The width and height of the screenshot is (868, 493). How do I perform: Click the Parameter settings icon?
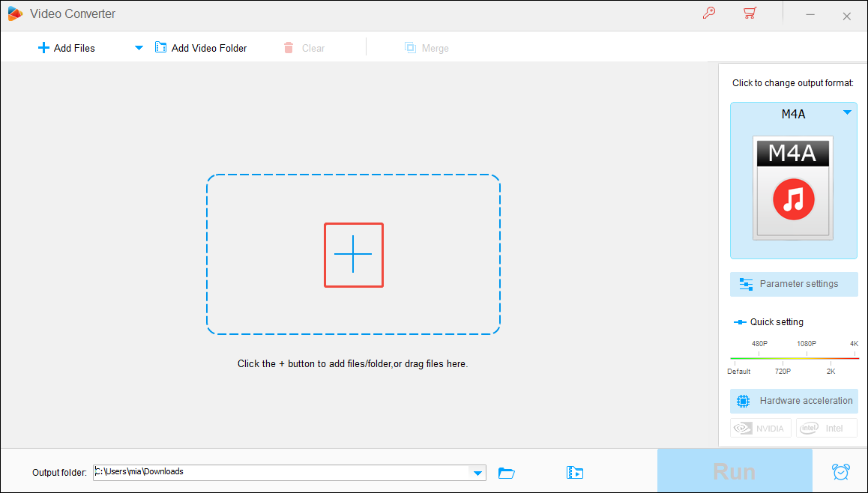(x=746, y=284)
